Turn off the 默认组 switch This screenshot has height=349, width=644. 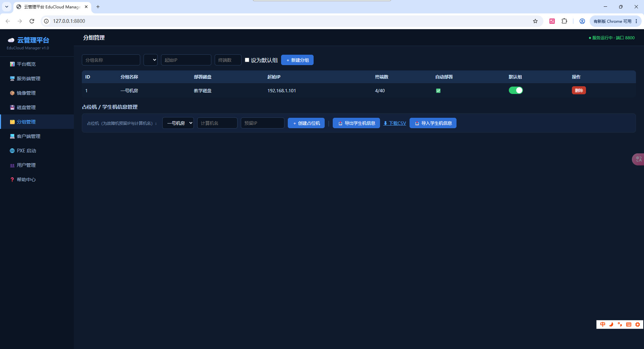516,90
